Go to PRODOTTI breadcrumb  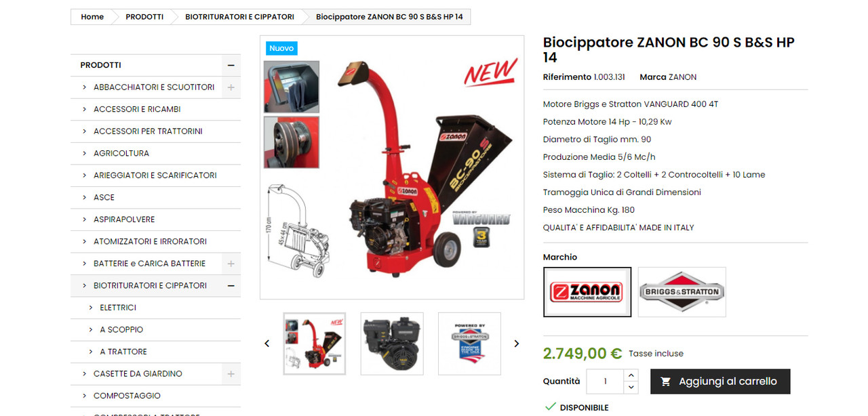click(x=144, y=17)
